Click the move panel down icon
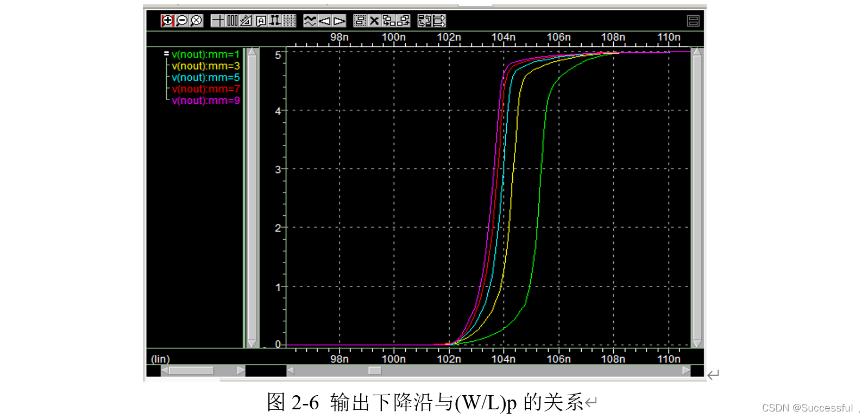This screenshot has width=868, height=418. (388, 21)
